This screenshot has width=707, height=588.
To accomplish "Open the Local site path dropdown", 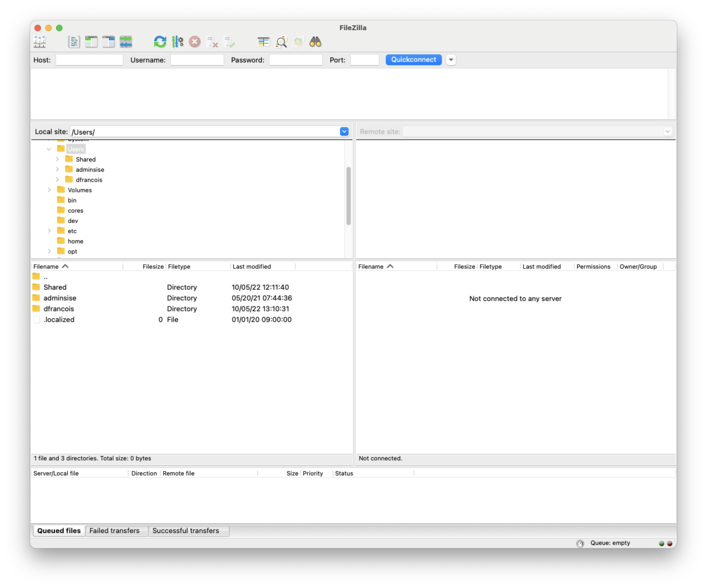I will pyautogui.click(x=344, y=132).
